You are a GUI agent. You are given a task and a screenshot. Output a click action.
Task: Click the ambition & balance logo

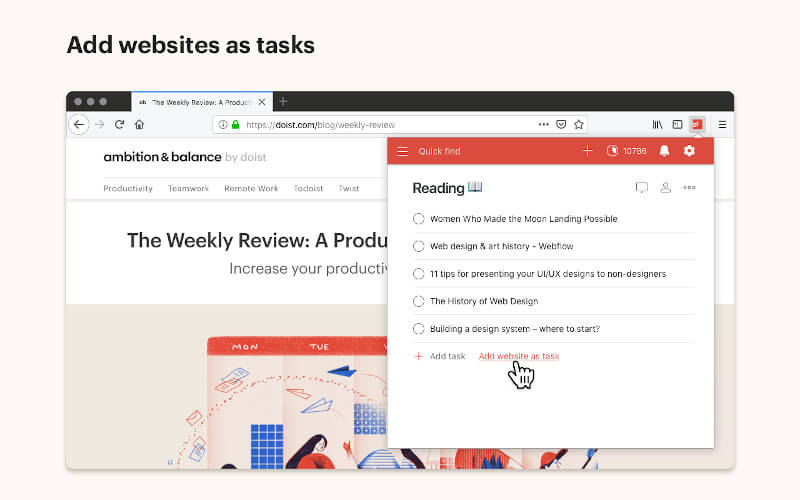[x=185, y=157]
